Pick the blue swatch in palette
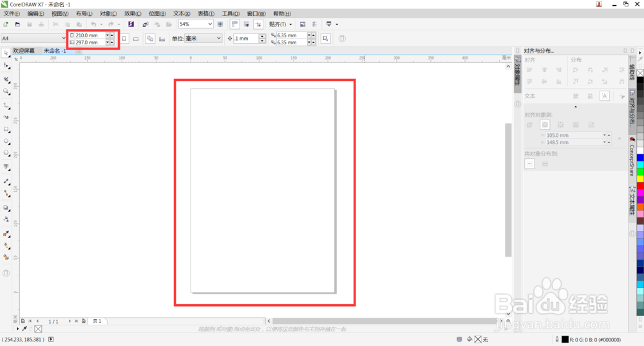The width and height of the screenshot is (644, 346). pos(640,158)
